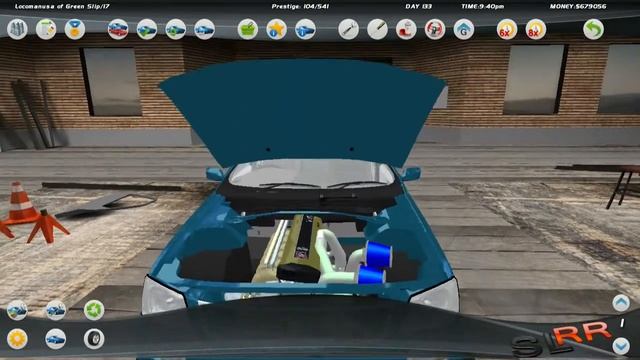Click the DAY 133 indicator
Screen dimensions: 640x360
tap(418, 7)
